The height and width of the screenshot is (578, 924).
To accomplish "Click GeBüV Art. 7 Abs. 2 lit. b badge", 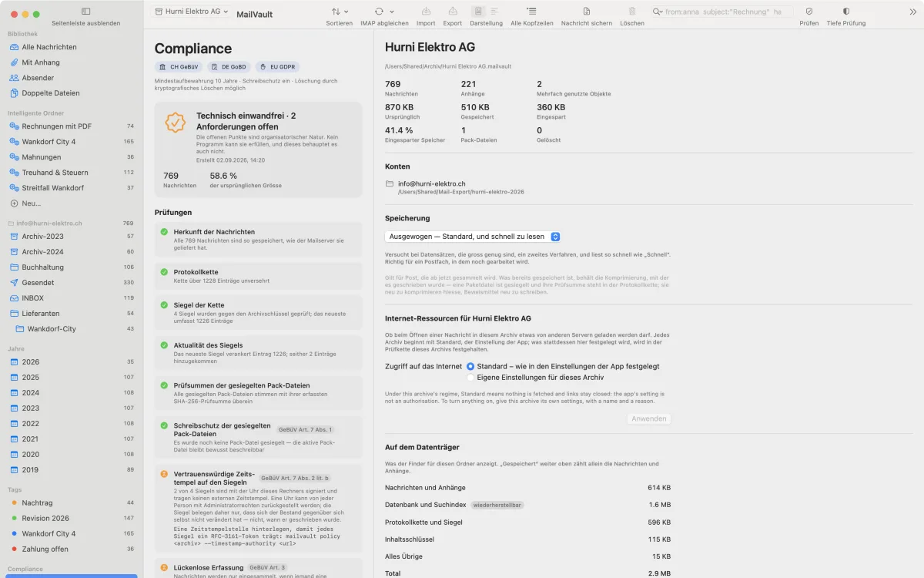I will coord(294,478).
